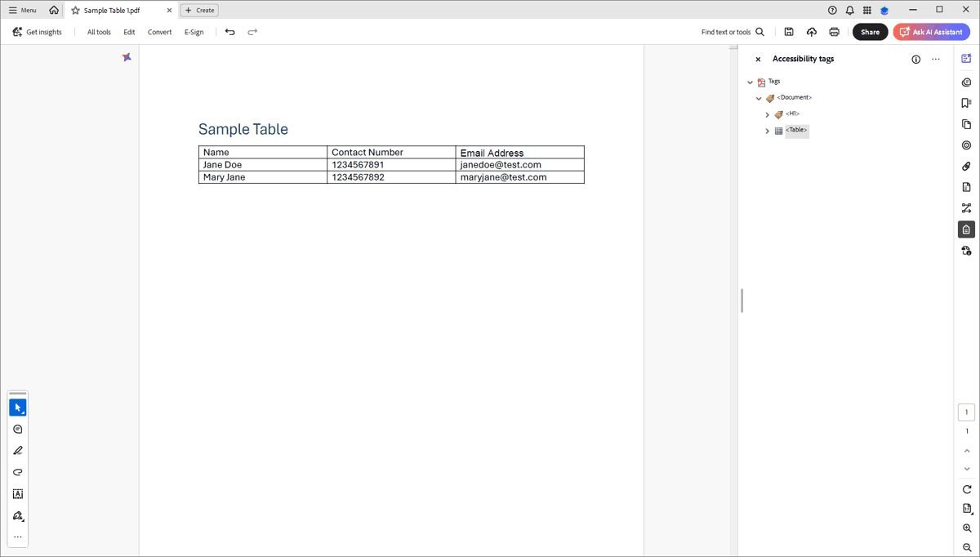980x557 pixels.
Task: Show Accessibility tags panel info
Action: (915, 59)
